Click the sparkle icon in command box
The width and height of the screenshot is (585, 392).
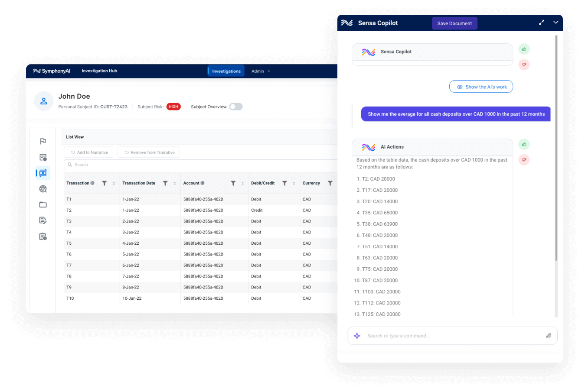click(x=357, y=336)
